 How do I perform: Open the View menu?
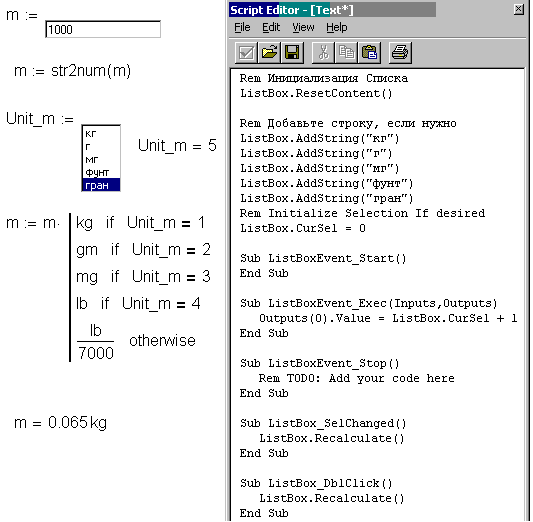click(303, 27)
